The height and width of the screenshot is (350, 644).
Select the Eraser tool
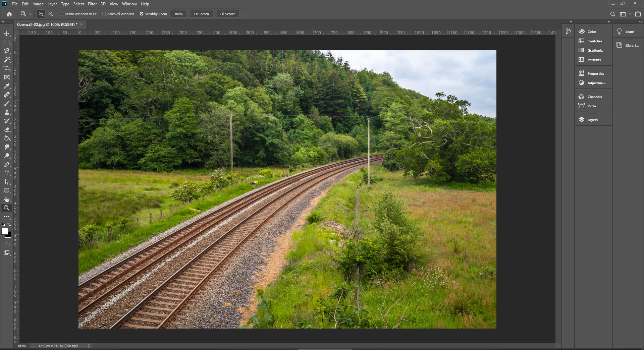pyautogui.click(x=7, y=129)
